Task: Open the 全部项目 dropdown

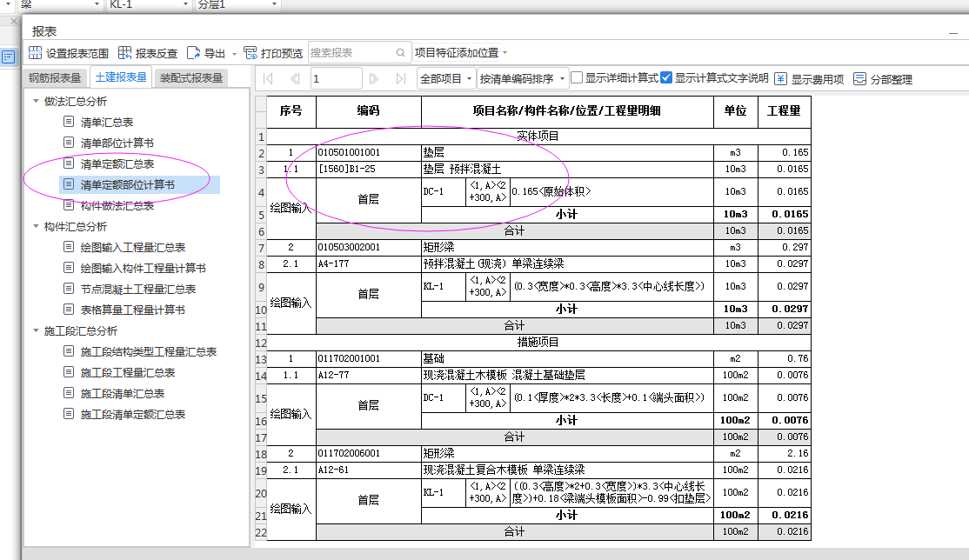Action: tap(446, 78)
